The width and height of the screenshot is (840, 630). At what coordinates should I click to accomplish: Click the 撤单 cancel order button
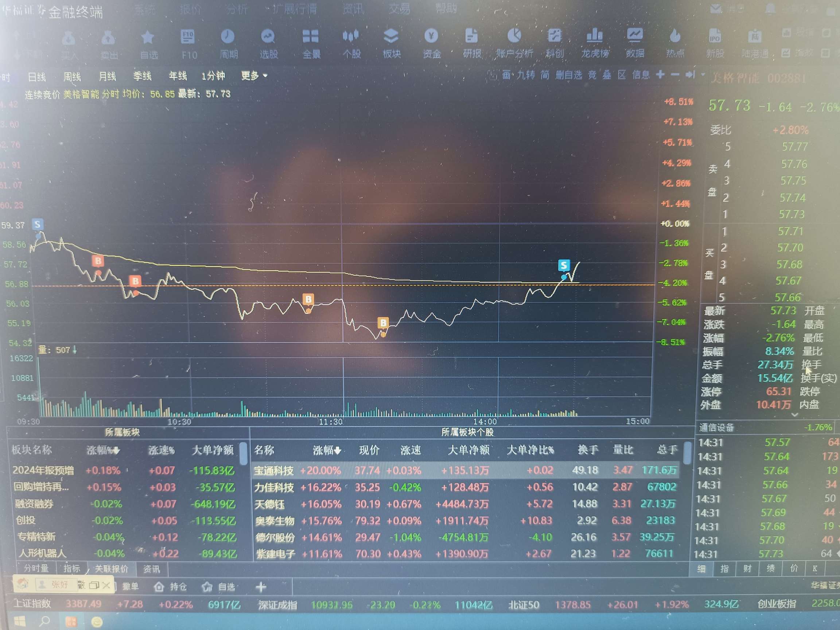[130, 586]
